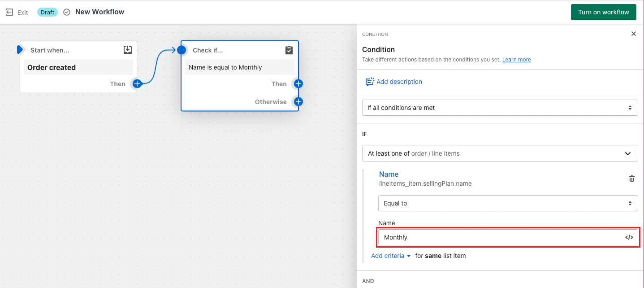Click the Name criterion title link
644x288 pixels.
click(x=389, y=174)
